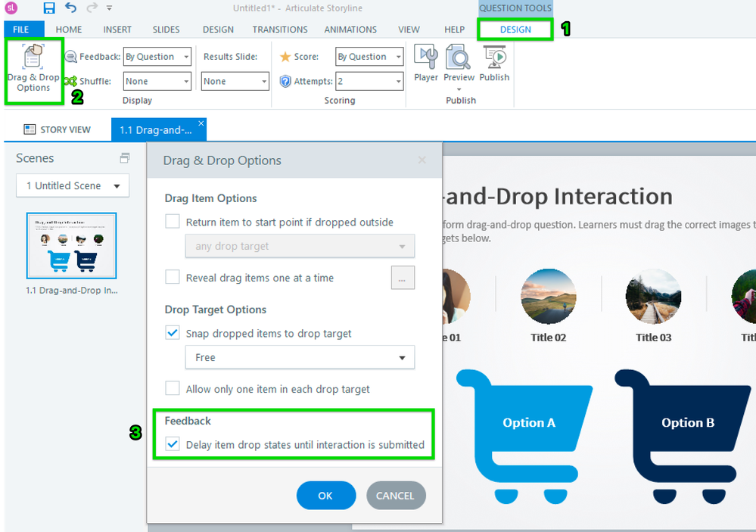Select the 1.1 Drag-and-Drop slide thumbnail
This screenshot has height=532, width=756.
tap(71, 245)
